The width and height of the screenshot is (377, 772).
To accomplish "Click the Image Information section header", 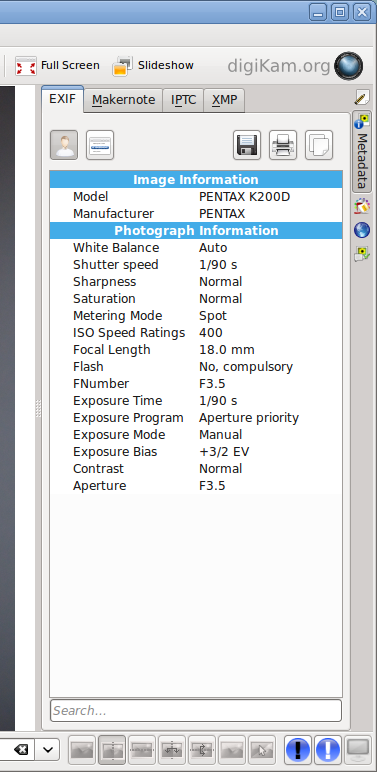I will pos(196,179).
